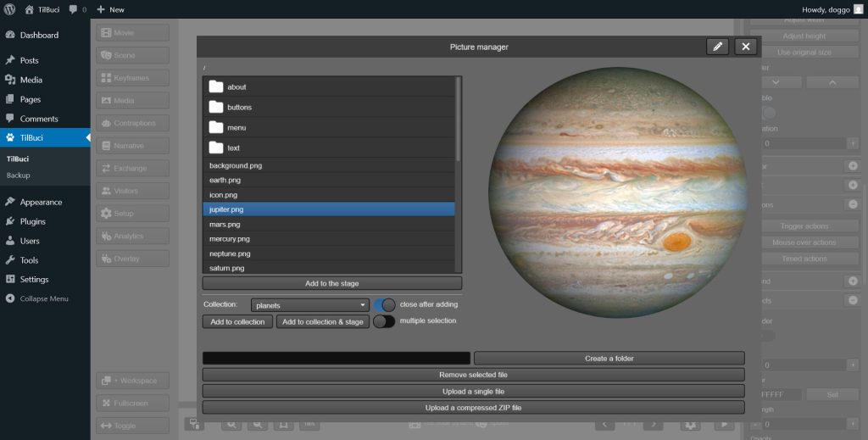Enable 'multiple selection' switch

[x=384, y=321]
